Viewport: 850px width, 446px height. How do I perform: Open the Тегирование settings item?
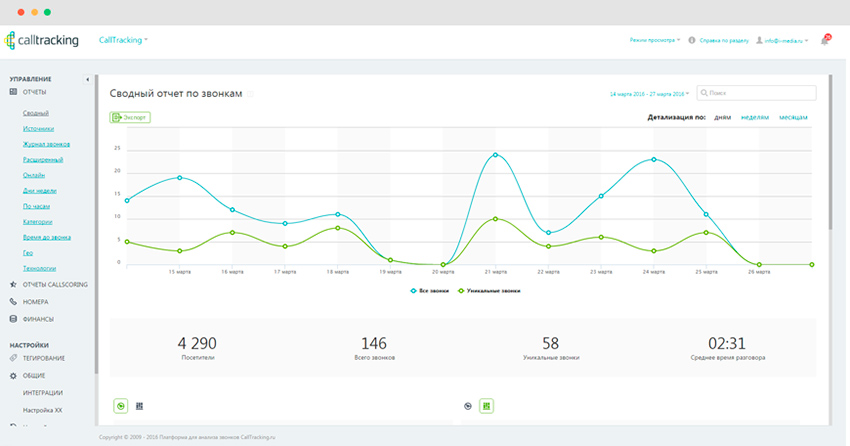(x=43, y=358)
